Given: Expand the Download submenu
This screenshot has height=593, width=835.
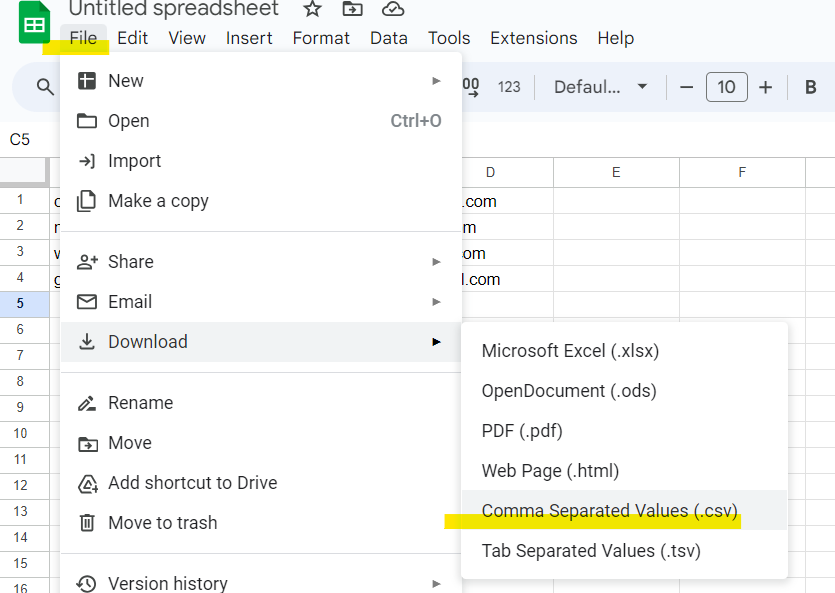Looking at the screenshot, I should pyautogui.click(x=261, y=342).
